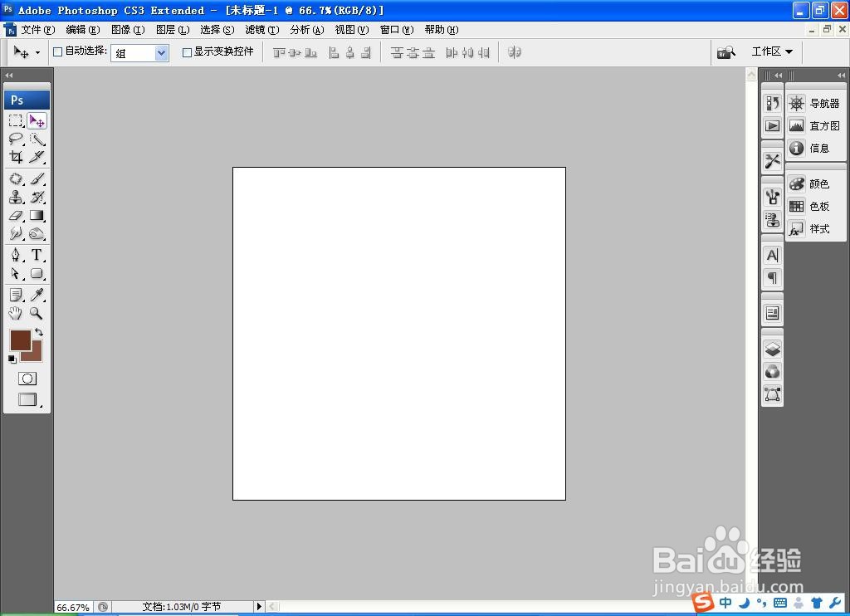Select the Dodge tool
The image size is (850, 616).
[x=37, y=234]
